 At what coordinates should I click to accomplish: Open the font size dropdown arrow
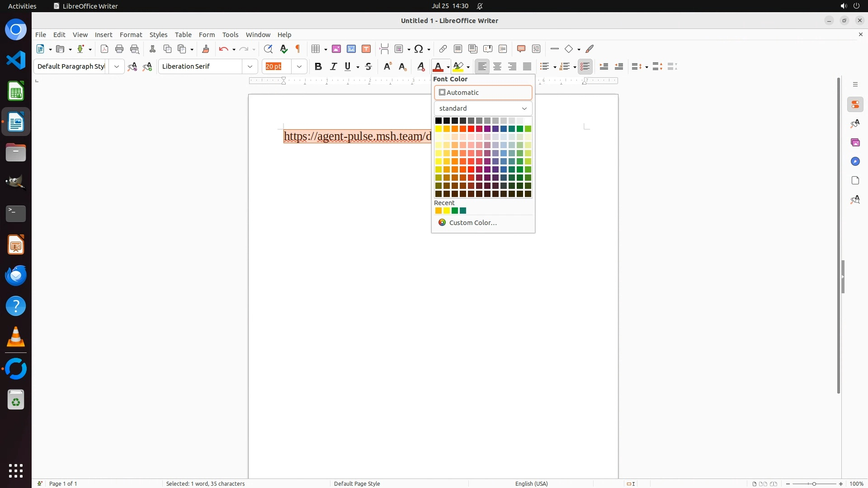299,66
